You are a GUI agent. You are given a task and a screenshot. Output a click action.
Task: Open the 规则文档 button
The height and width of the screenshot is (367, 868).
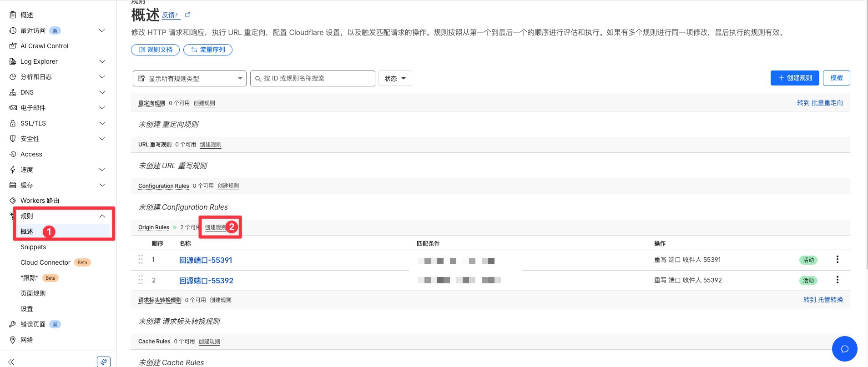(x=155, y=50)
